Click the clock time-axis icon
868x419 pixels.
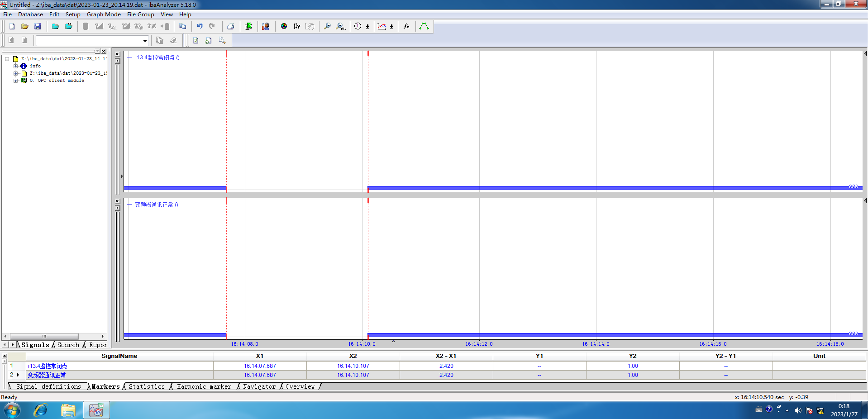(x=358, y=27)
